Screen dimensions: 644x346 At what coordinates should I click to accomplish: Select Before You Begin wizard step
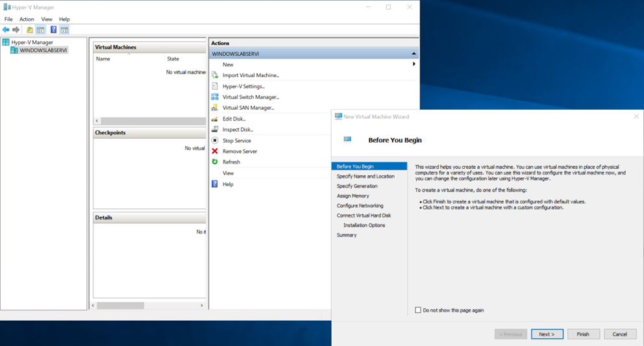pos(369,166)
